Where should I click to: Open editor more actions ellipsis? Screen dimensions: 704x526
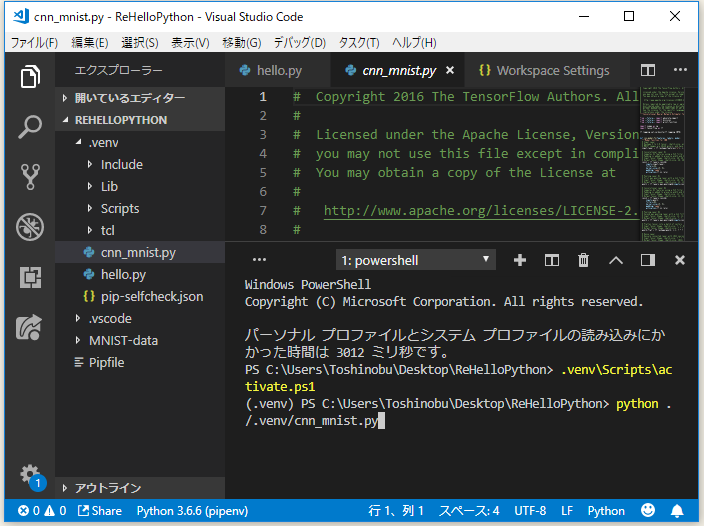coord(680,70)
